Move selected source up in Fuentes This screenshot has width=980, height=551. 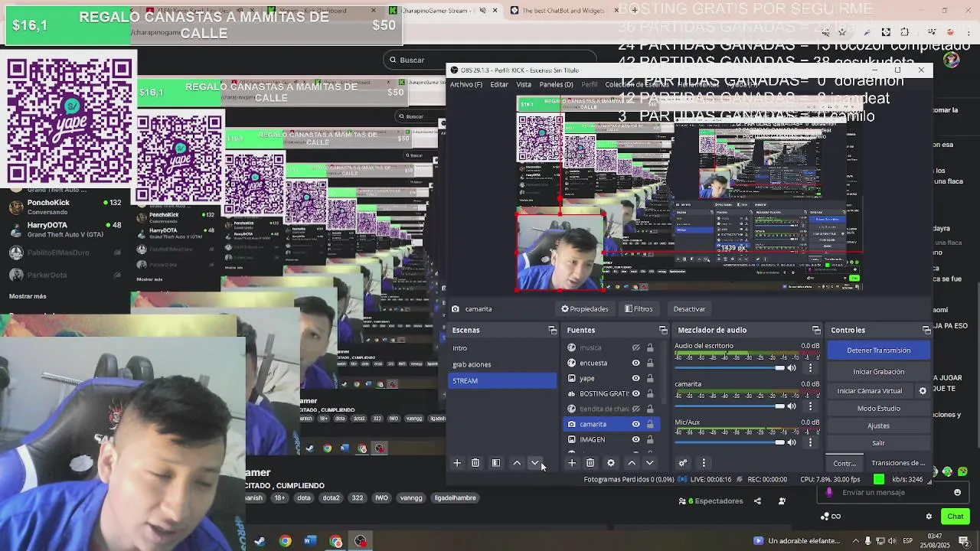(632, 463)
